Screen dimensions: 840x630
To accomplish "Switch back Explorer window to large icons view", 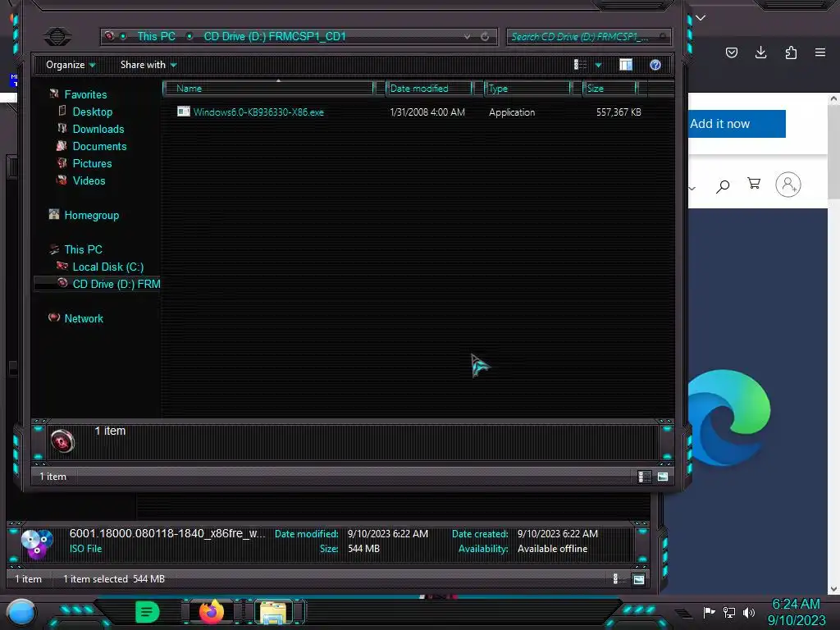I will 638,578.
